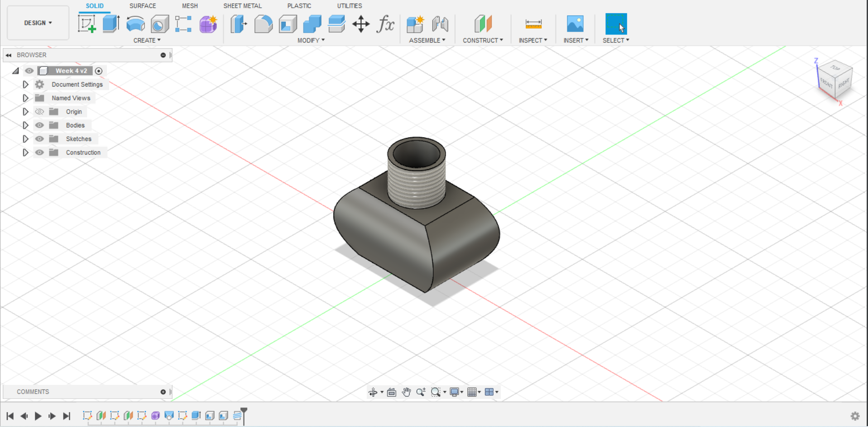Switch to the MESH tab

tap(190, 6)
